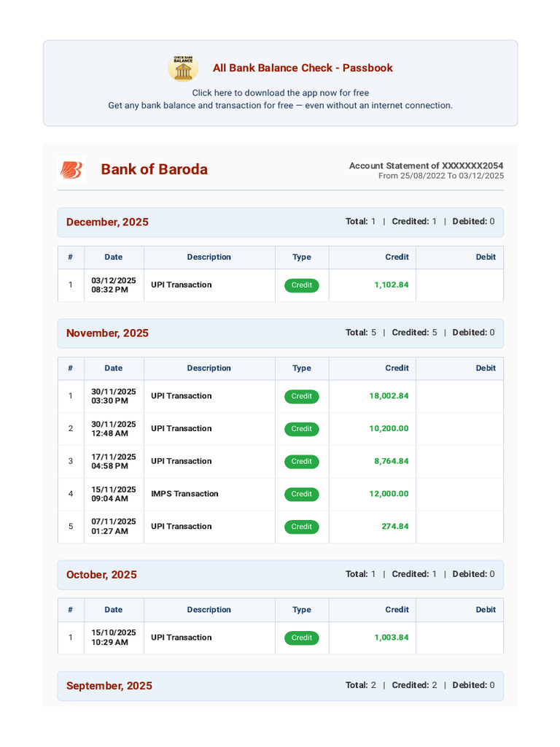Select the October, 2025 section header
560x747 pixels.
[x=281, y=575]
